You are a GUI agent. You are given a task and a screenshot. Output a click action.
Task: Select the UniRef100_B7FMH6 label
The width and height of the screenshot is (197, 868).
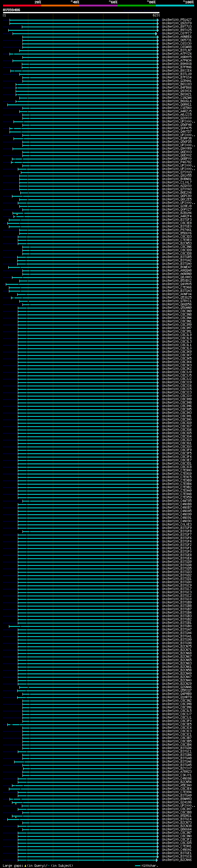176,67
